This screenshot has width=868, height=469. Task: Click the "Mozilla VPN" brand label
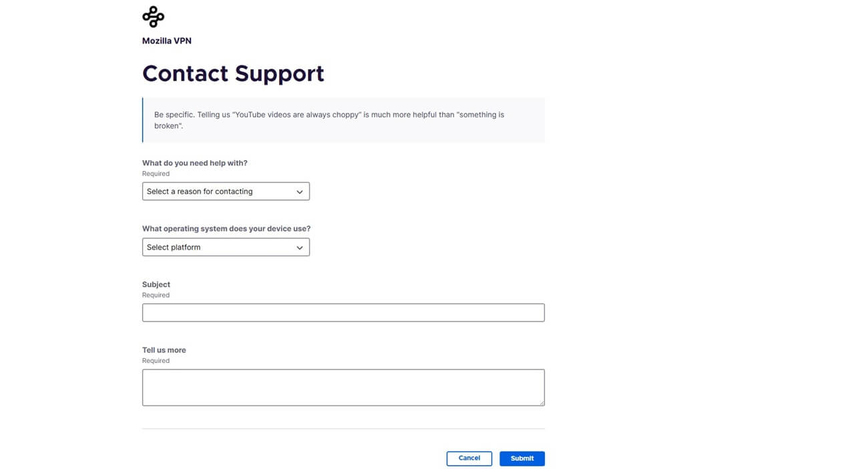tap(166, 40)
